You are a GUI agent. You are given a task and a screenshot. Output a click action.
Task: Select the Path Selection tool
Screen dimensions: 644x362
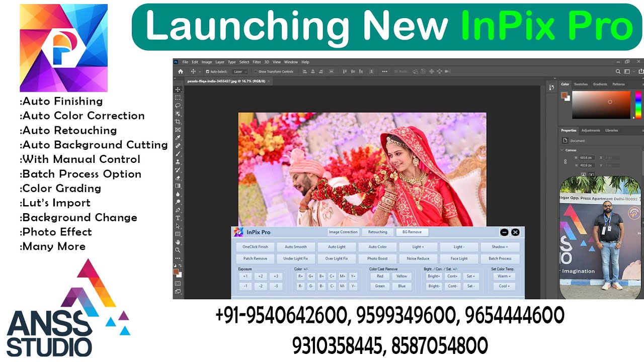178,226
